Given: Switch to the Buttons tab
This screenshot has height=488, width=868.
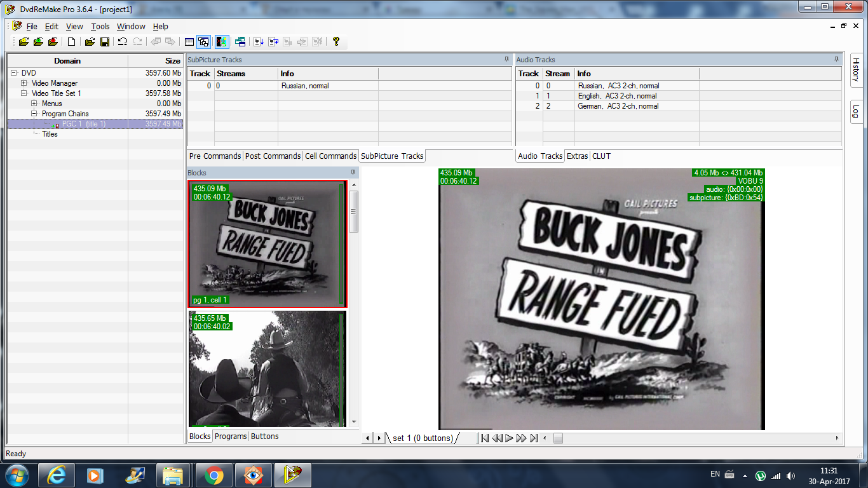Looking at the screenshot, I should tap(264, 437).
